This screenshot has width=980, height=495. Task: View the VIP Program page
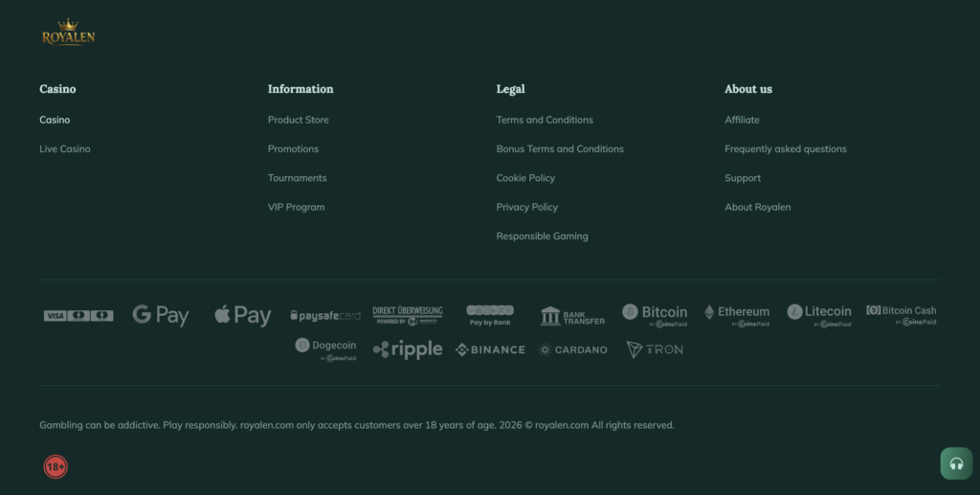(297, 207)
